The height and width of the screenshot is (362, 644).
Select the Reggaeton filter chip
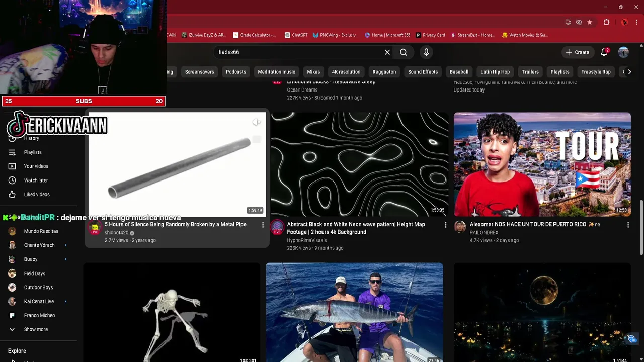point(384,72)
